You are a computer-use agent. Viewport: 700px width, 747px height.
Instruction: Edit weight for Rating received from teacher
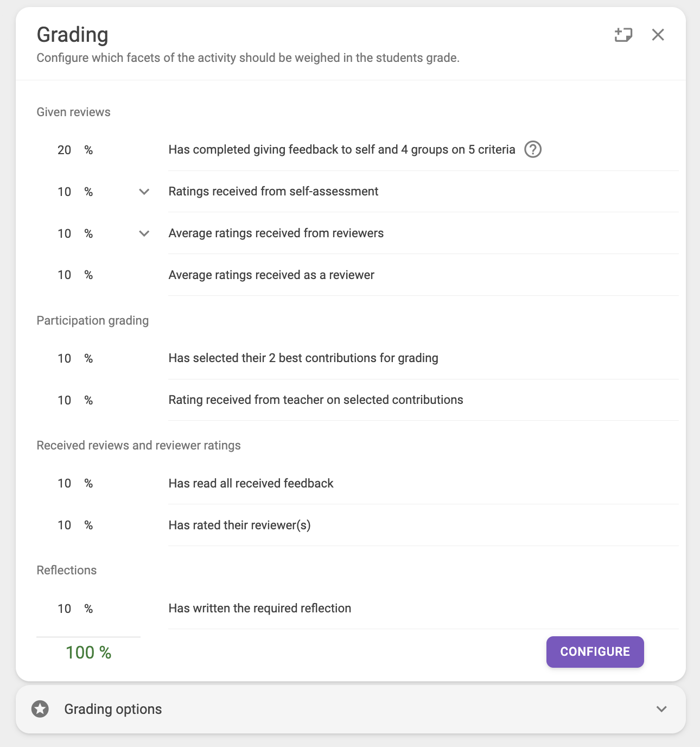click(65, 400)
